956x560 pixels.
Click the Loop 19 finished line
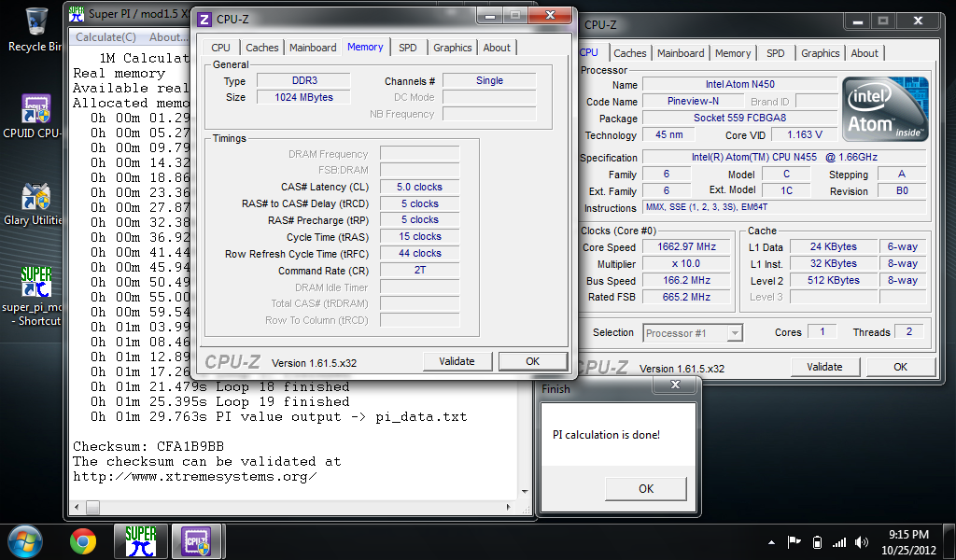[219, 402]
